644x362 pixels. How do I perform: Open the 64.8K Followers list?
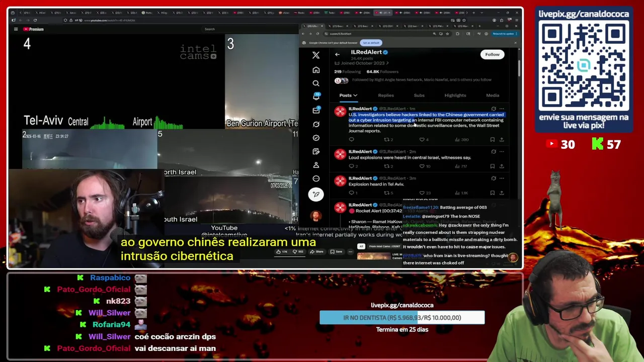click(x=383, y=72)
